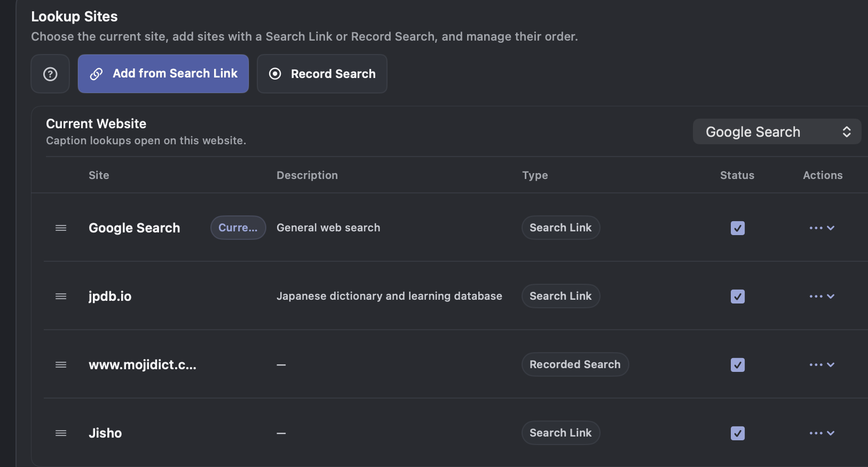Viewport: 868px width, 467px height.
Task: Click the Actions column header
Action: (x=823, y=175)
